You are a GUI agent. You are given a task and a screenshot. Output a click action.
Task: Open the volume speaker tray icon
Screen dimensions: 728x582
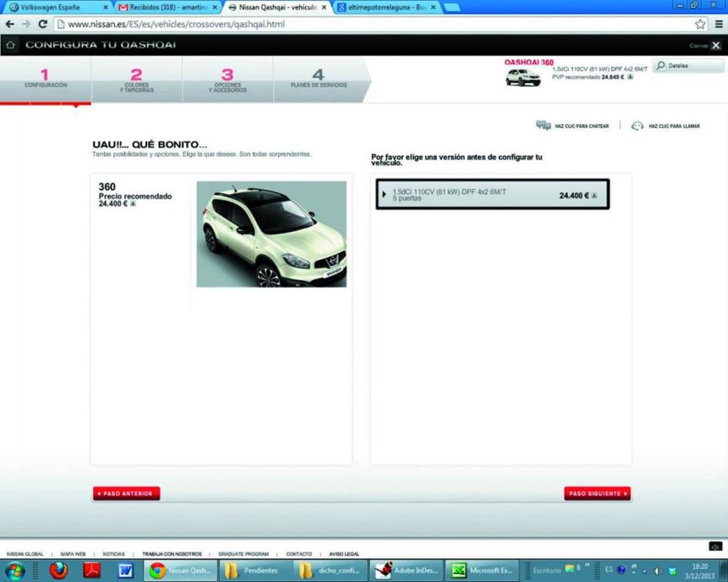(658, 571)
